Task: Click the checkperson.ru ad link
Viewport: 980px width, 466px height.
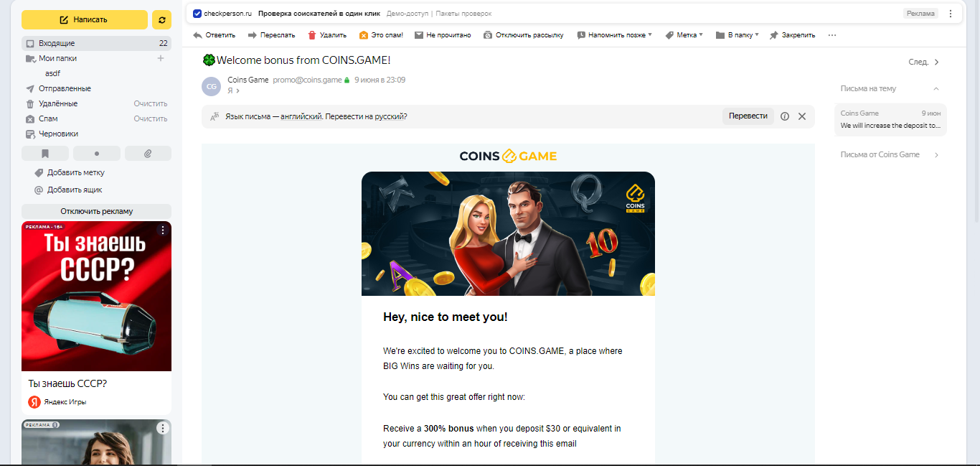Action: (x=227, y=14)
